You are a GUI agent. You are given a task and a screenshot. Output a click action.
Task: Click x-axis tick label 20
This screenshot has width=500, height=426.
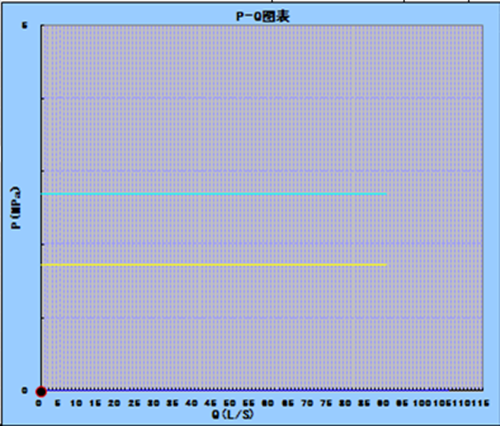114,403
